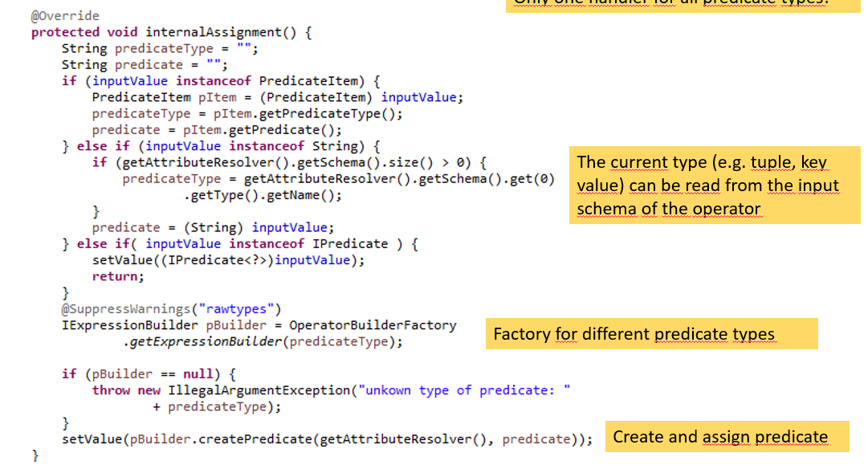Click the return statement
Screen dimensions: 868x465
click(x=118, y=276)
